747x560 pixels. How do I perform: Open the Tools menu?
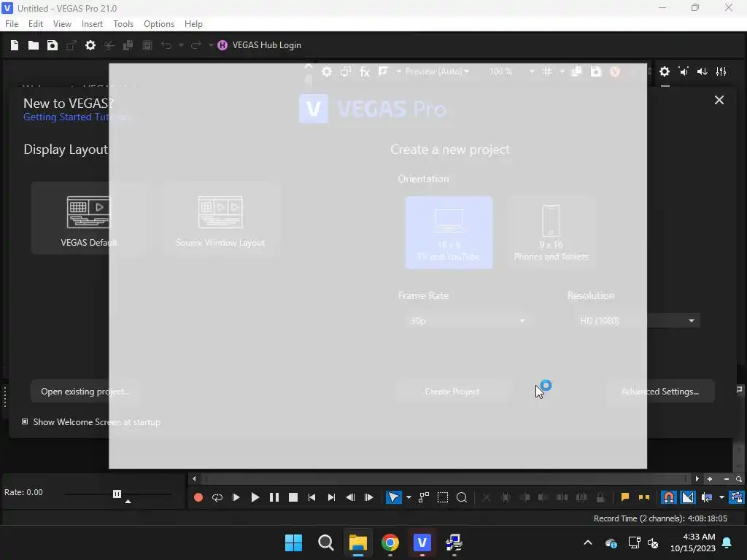(x=123, y=24)
